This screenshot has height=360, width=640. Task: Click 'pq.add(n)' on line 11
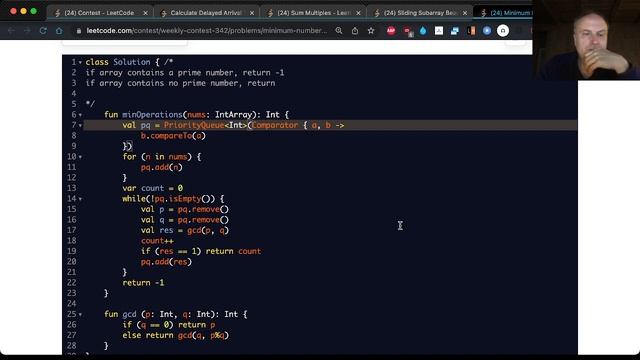(x=161, y=167)
